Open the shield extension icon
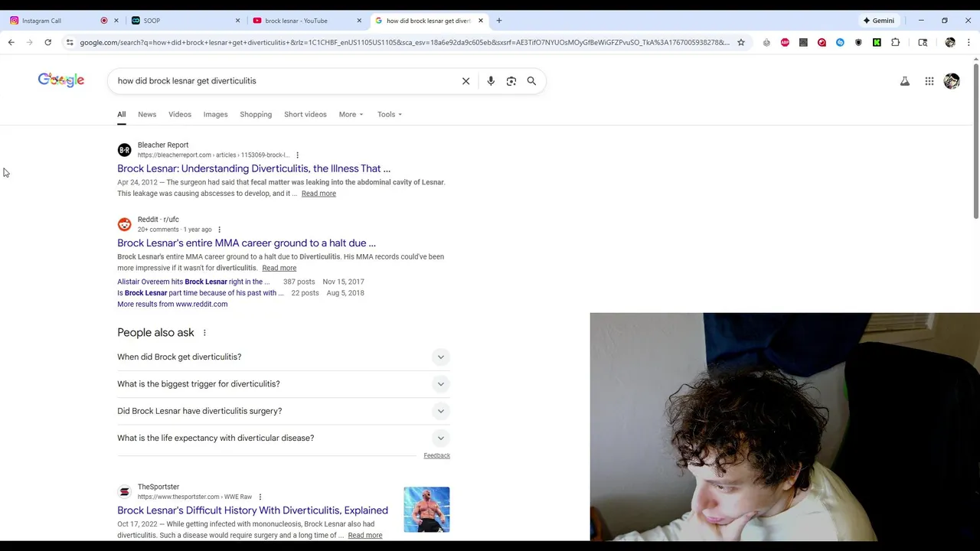980x551 pixels. (858, 42)
